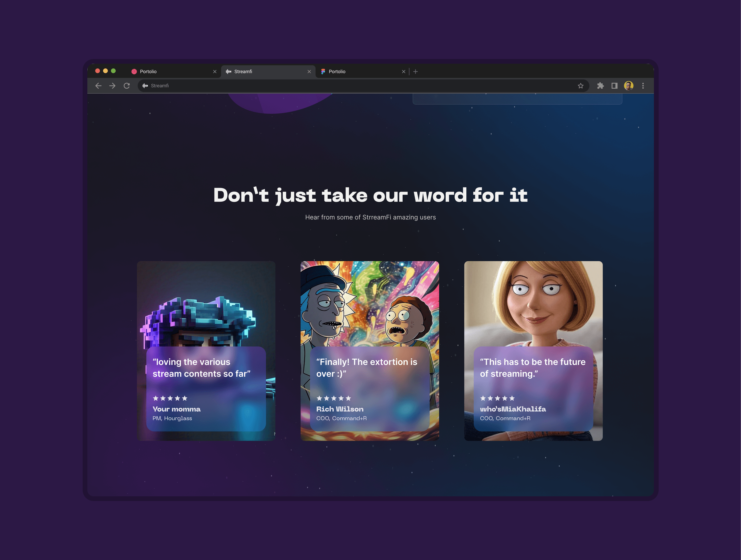Click the green window maximize button

click(113, 71)
